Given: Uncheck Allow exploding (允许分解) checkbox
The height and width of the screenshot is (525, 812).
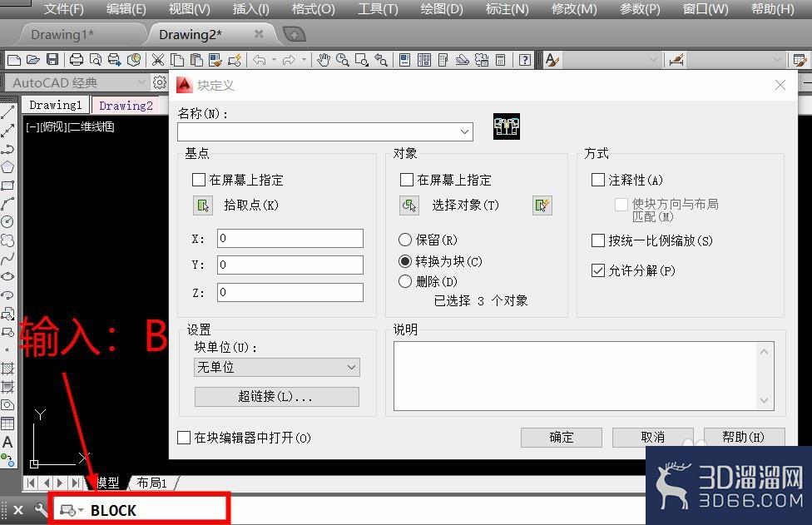Looking at the screenshot, I should pos(598,270).
